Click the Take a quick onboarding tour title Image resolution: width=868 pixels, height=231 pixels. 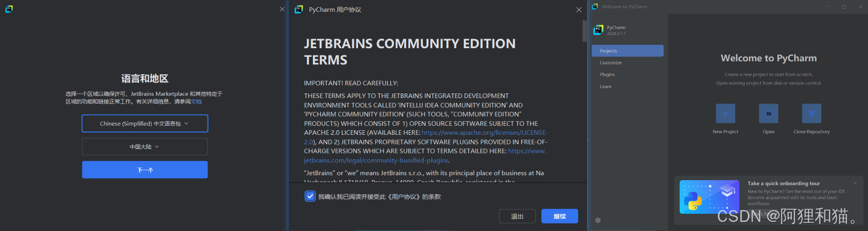[784, 183]
